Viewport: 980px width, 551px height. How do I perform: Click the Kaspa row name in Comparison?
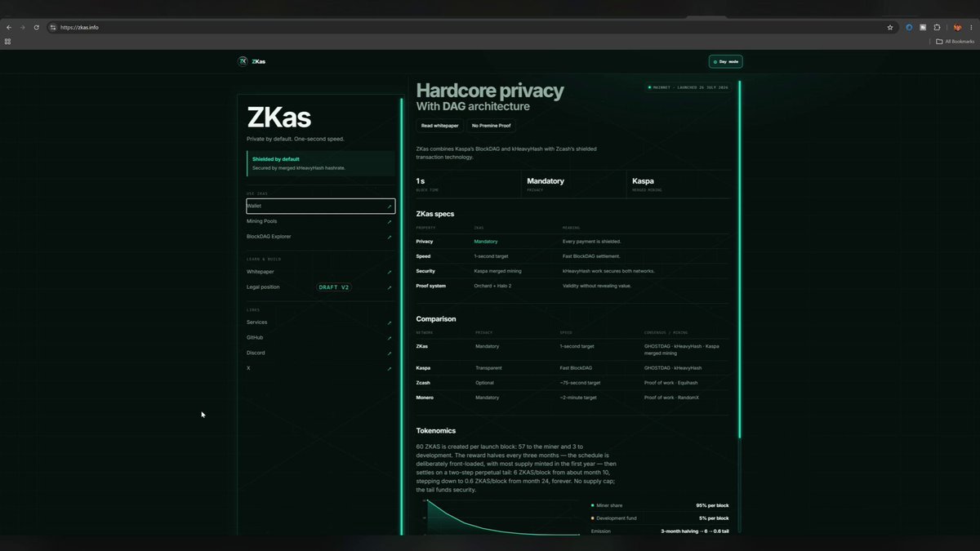[423, 368]
